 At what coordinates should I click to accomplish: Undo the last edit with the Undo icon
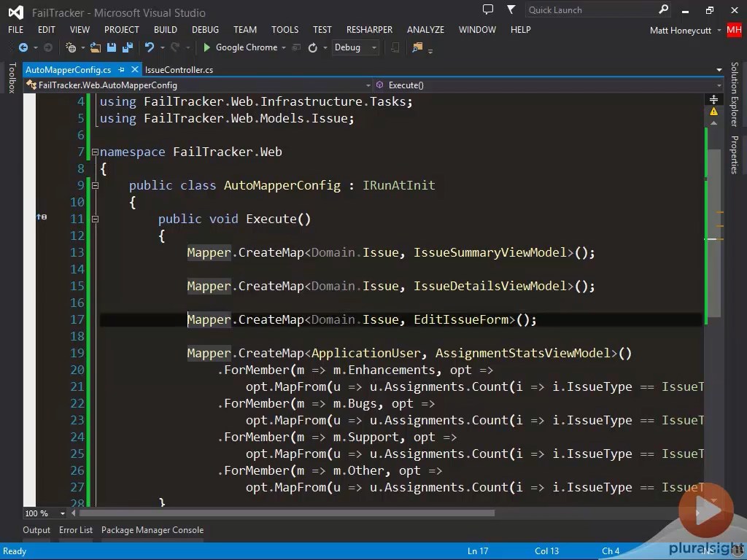click(150, 47)
